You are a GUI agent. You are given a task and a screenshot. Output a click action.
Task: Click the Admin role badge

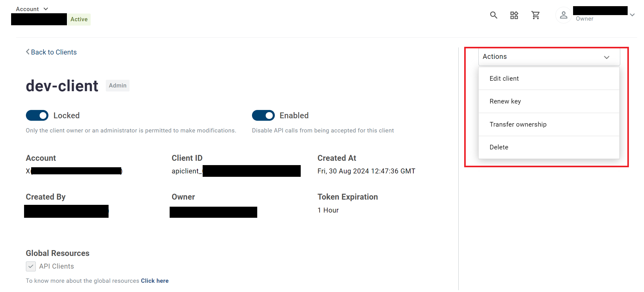118,86
